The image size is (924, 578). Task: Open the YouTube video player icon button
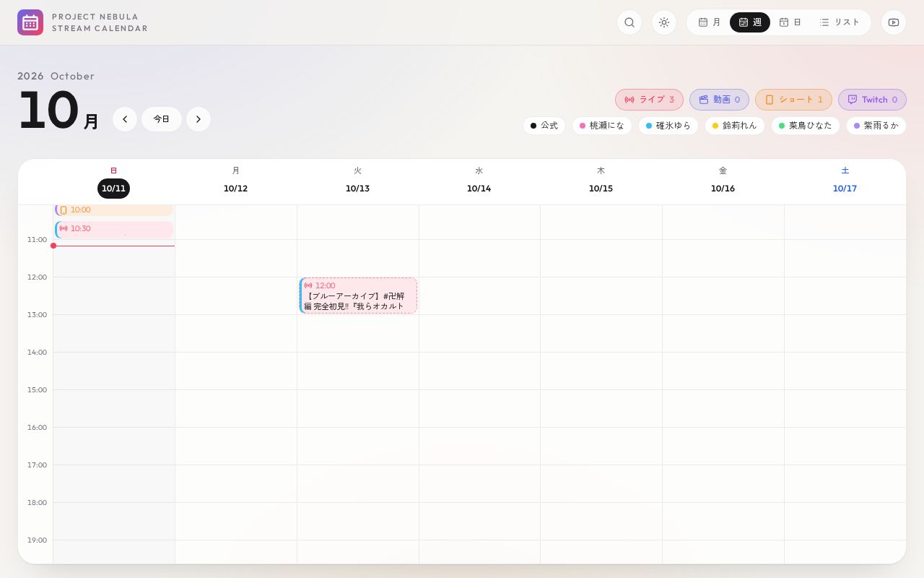[x=894, y=22]
